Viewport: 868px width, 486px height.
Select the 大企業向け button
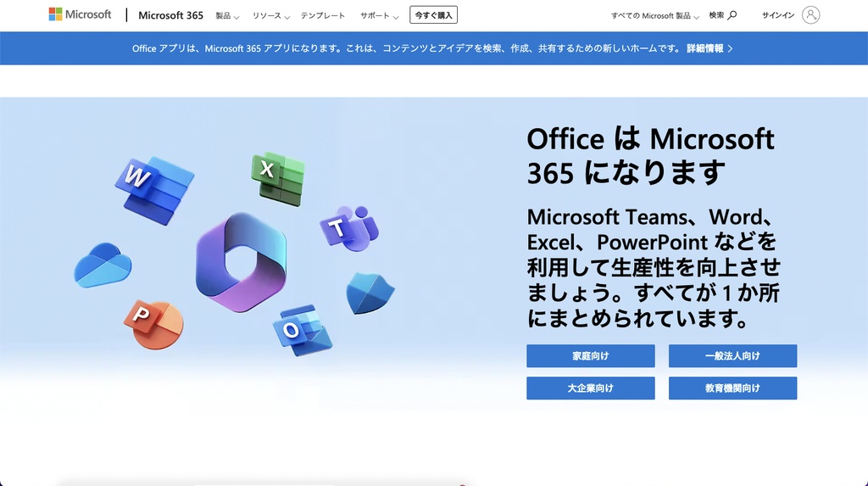pyautogui.click(x=591, y=388)
